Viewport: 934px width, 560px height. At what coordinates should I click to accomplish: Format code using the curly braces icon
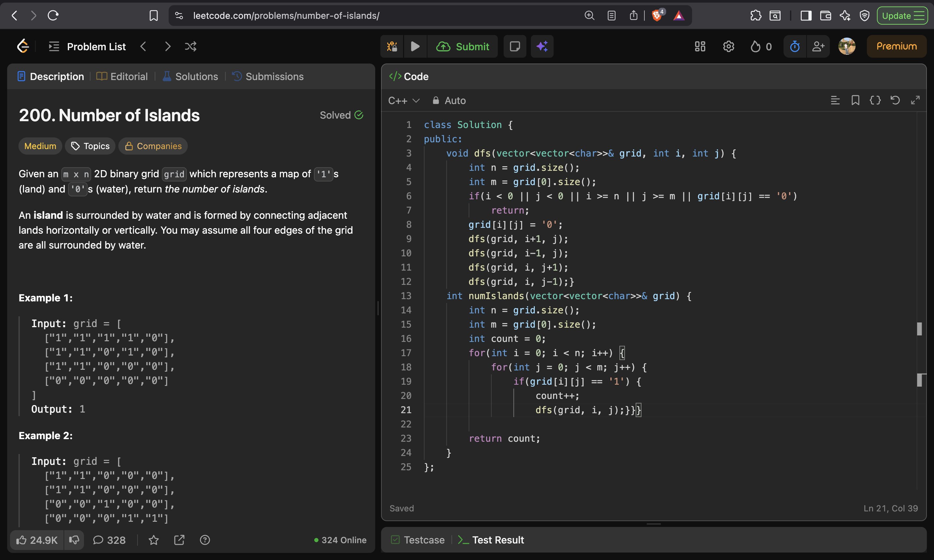pyautogui.click(x=875, y=100)
